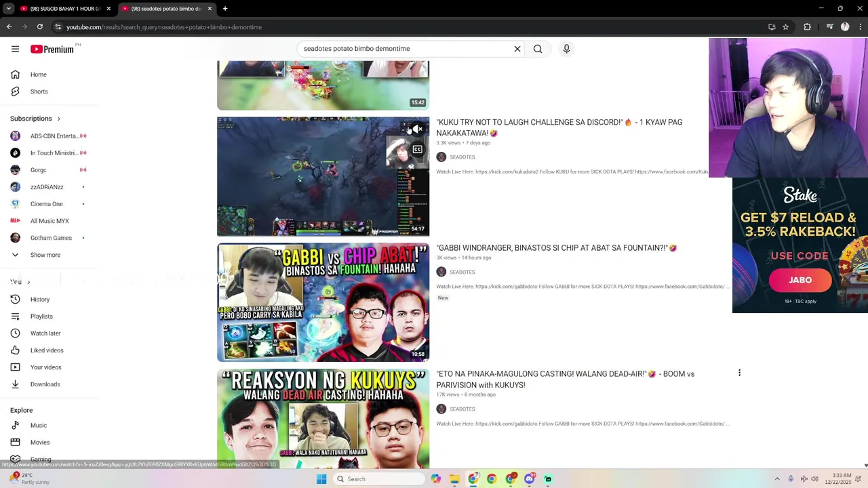Viewport: 868px width, 488px height.
Task: Click the JABO code button on Stake ad
Action: point(800,280)
